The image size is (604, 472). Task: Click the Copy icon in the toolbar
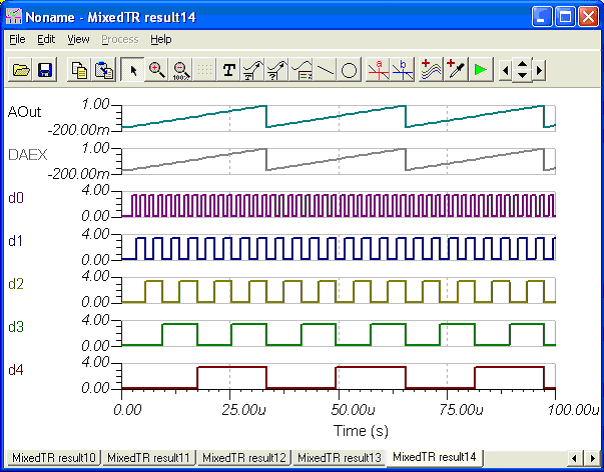pyautogui.click(x=79, y=70)
